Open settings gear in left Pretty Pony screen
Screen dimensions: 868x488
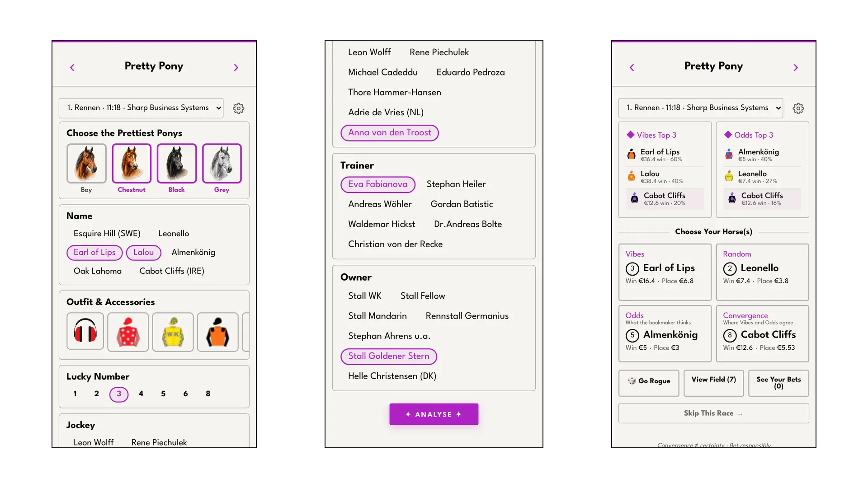238,108
